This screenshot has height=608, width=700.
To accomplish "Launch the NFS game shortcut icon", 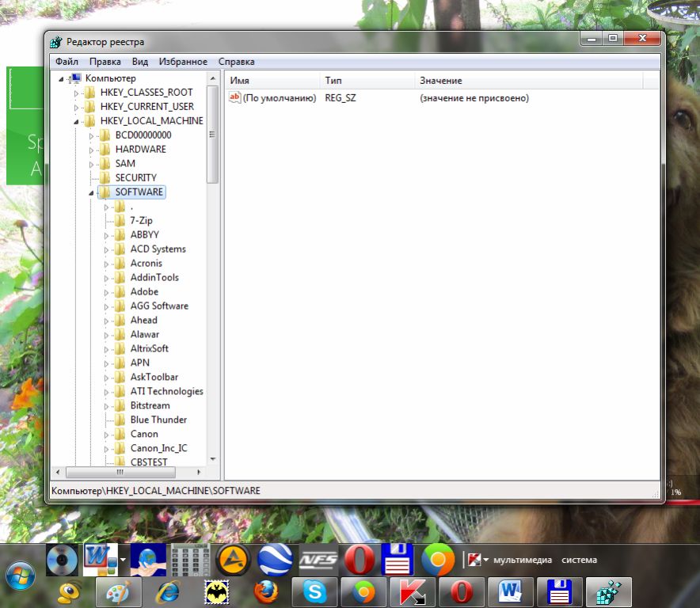I will click(318, 560).
